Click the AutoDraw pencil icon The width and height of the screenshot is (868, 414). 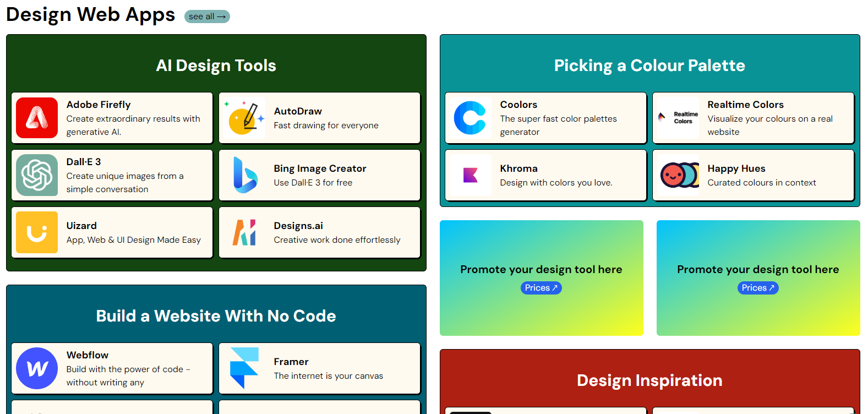(x=244, y=118)
